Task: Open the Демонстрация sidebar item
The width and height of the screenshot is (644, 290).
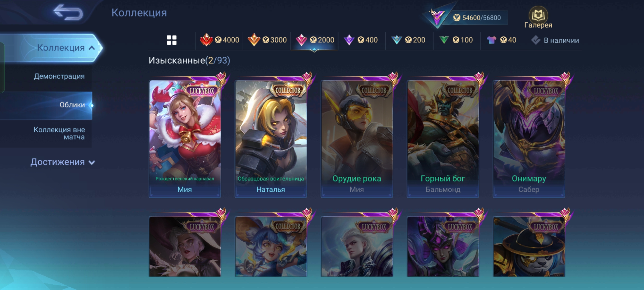Action: click(59, 76)
